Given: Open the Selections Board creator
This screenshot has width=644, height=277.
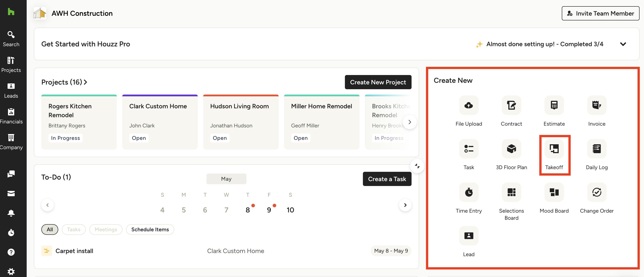Looking at the screenshot, I should click(511, 192).
